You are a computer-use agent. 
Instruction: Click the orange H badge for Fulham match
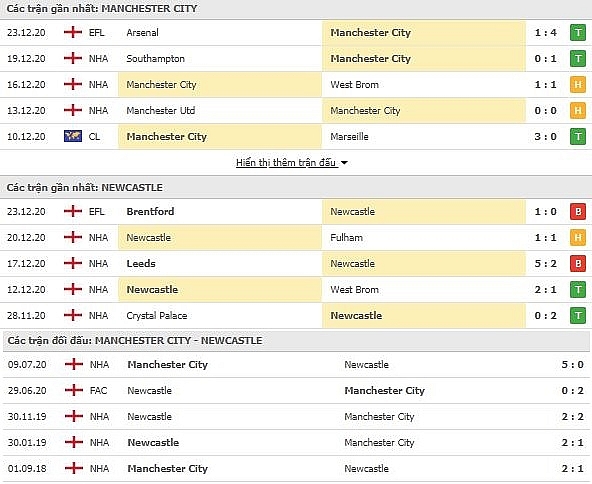(x=578, y=237)
